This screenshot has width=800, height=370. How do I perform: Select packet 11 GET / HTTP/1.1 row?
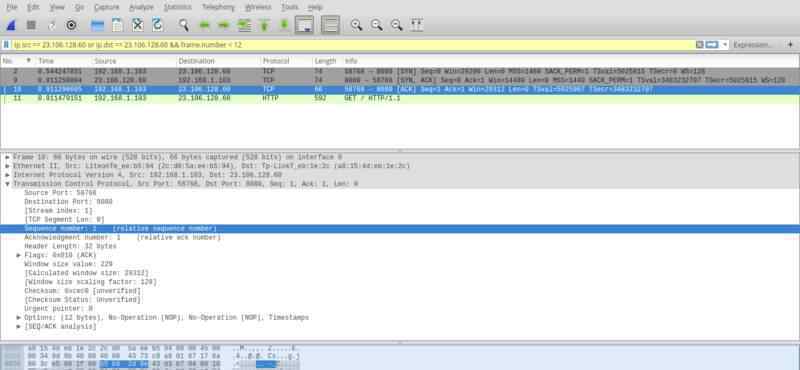pyautogui.click(x=400, y=98)
